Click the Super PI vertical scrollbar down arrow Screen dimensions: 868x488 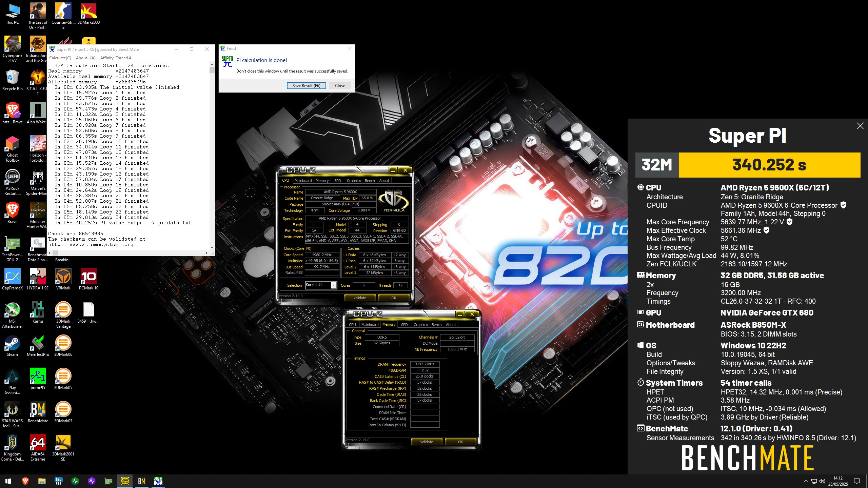(x=212, y=247)
